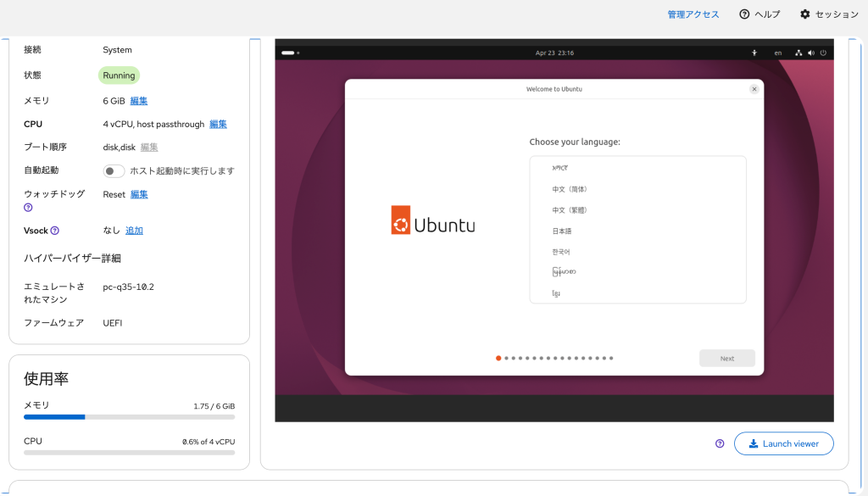Click the 編集 link next to メモリ
This screenshot has height=496, width=868.
[139, 101]
